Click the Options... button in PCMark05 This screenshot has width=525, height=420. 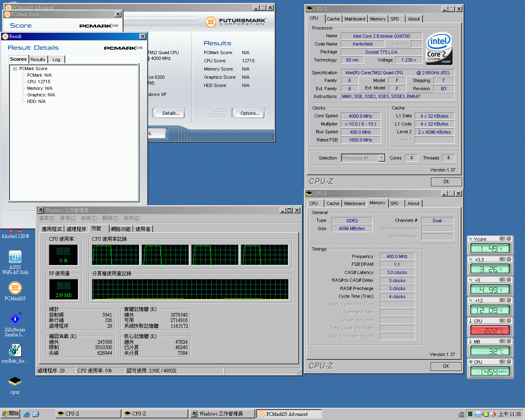click(250, 113)
